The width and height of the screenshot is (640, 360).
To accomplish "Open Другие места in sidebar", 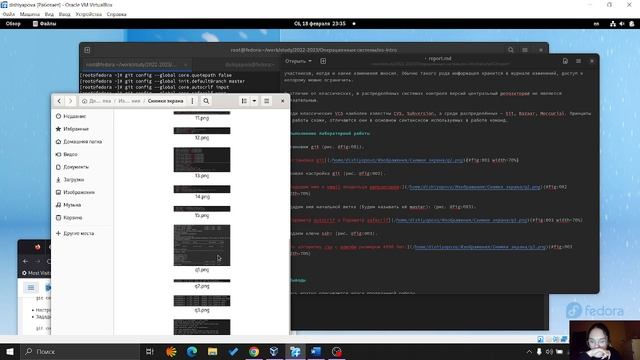I will 78,233.
